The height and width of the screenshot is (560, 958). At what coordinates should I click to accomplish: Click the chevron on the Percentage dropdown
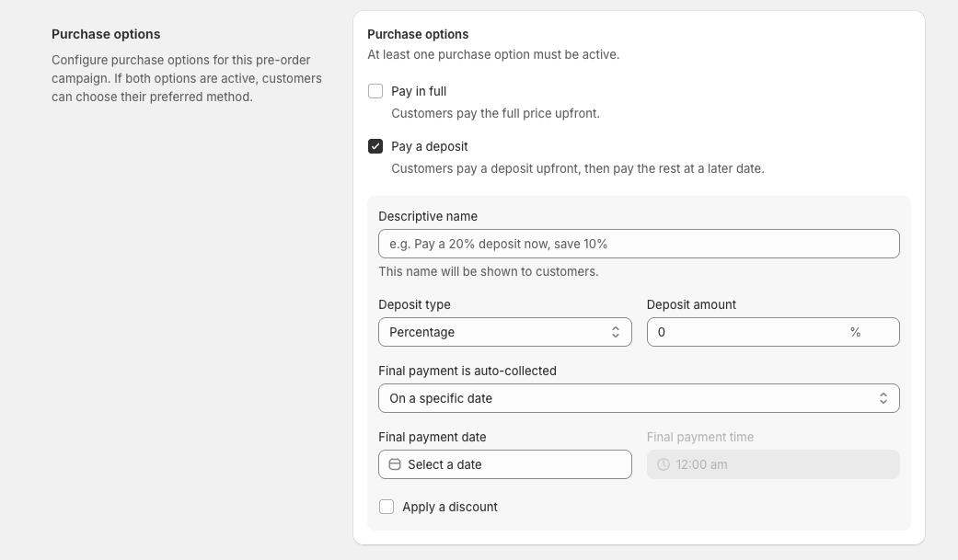pyautogui.click(x=615, y=331)
